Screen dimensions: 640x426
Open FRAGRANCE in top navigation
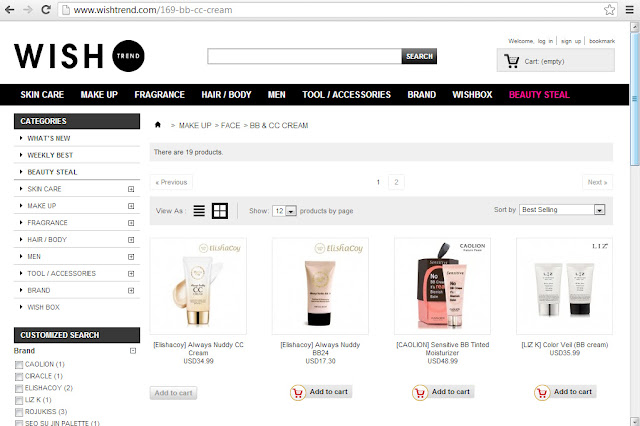click(160, 95)
